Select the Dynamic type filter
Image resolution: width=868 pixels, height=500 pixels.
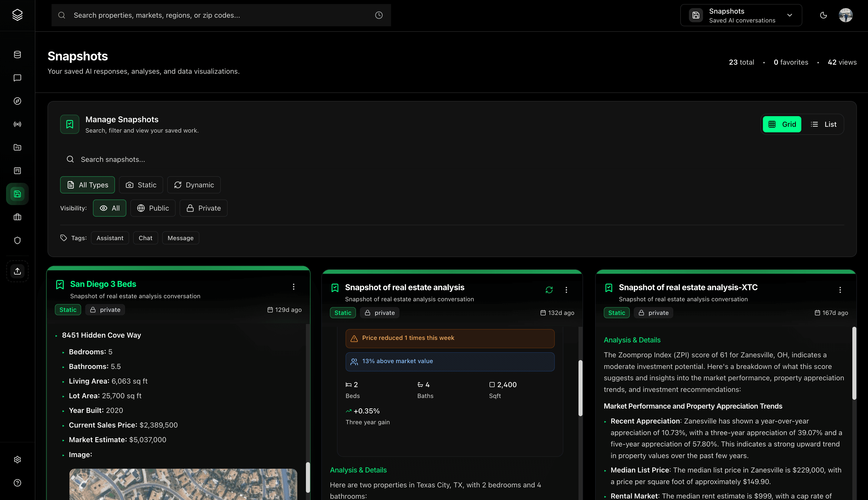pyautogui.click(x=194, y=185)
